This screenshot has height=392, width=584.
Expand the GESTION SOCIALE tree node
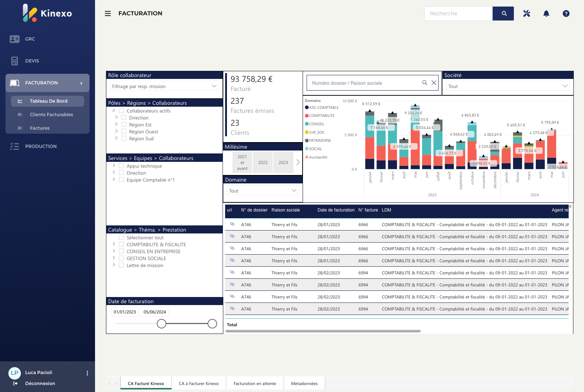tap(114, 258)
